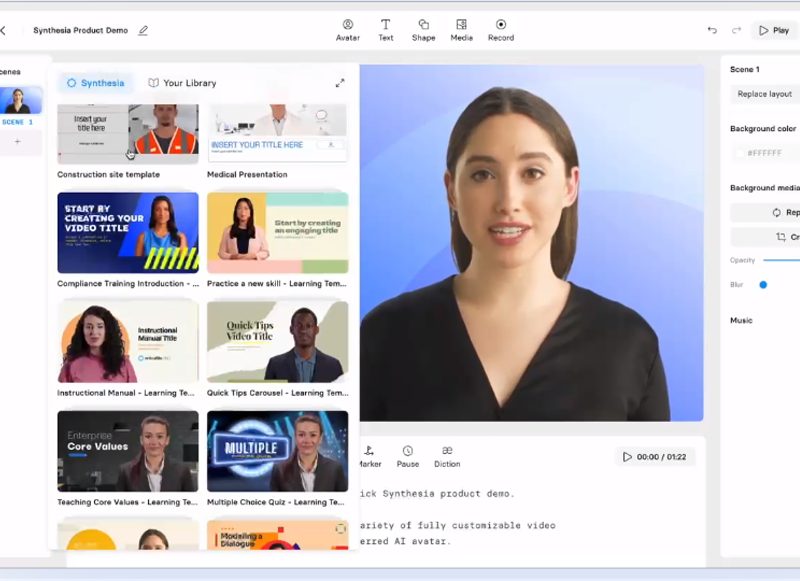
Task: Switch to the Synthesia templates tab
Action: (x=96, y=83)
